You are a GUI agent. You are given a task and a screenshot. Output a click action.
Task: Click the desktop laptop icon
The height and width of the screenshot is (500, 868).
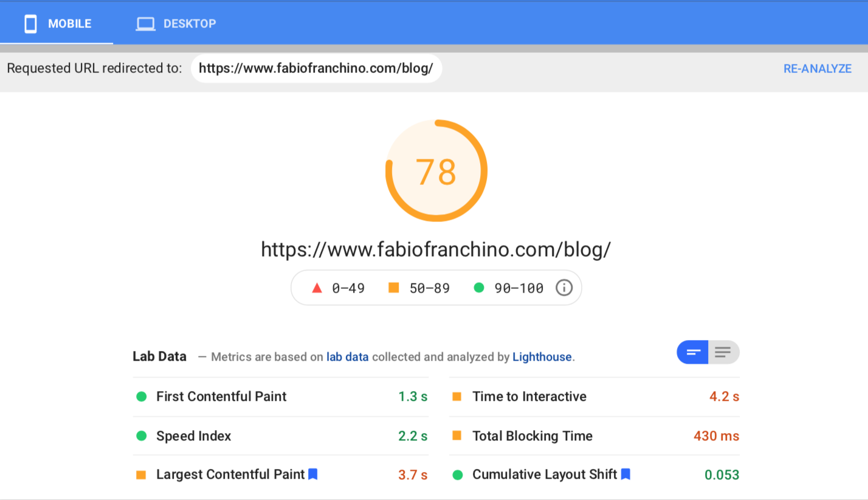pos(145,24)
